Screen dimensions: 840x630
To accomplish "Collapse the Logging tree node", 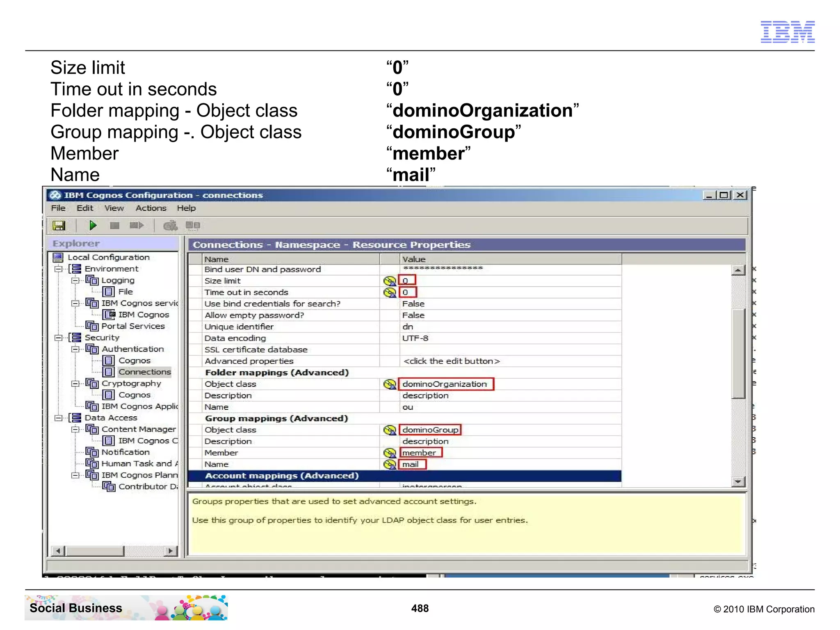I will [x=75, y=281].
